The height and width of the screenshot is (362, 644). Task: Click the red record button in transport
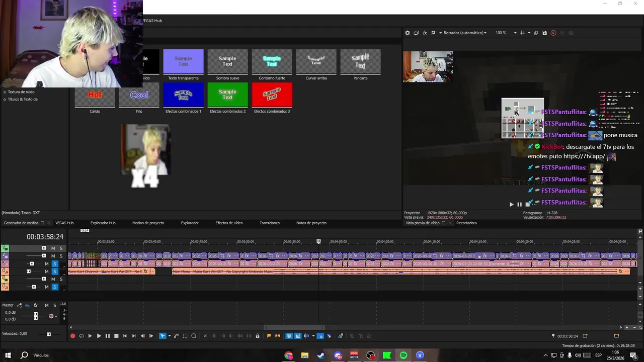[x=72, y=336]
